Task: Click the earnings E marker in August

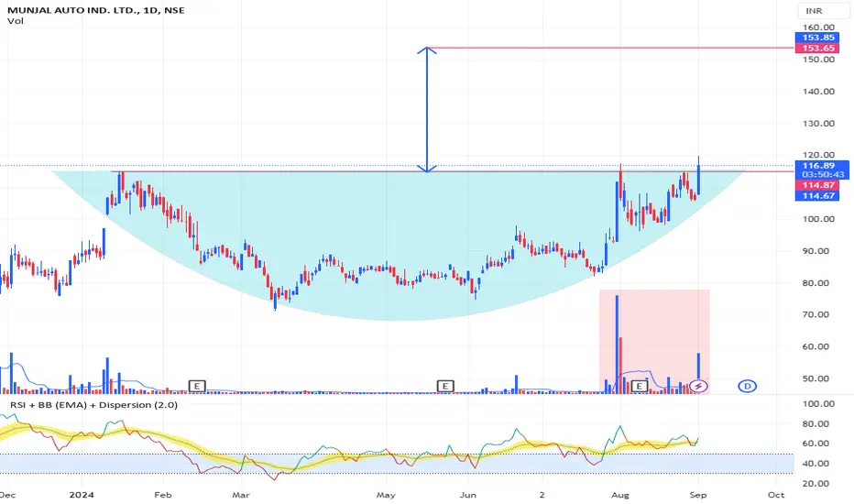Action: point(639,386)
